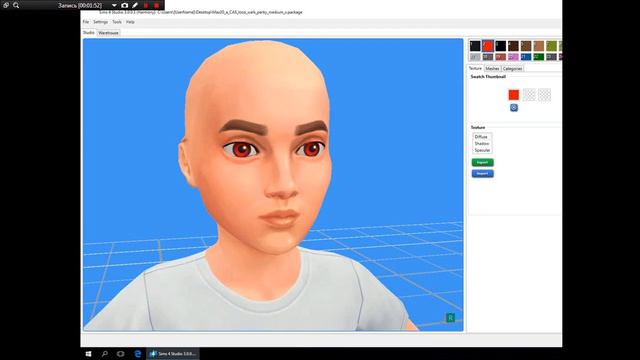Open the Meshes tab

tap(492, 69)
